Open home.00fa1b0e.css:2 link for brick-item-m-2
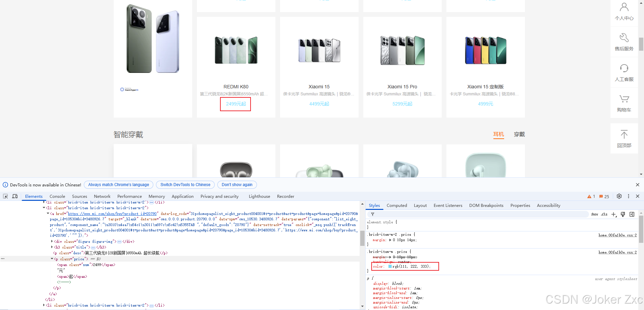Screen dimensions: 644x310 coord(618,235)
